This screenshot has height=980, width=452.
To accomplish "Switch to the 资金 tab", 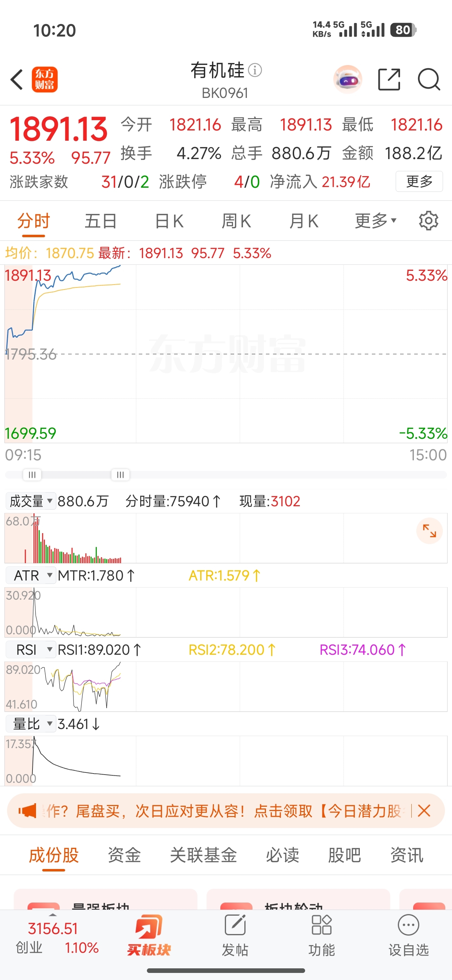I will point(124,855).
